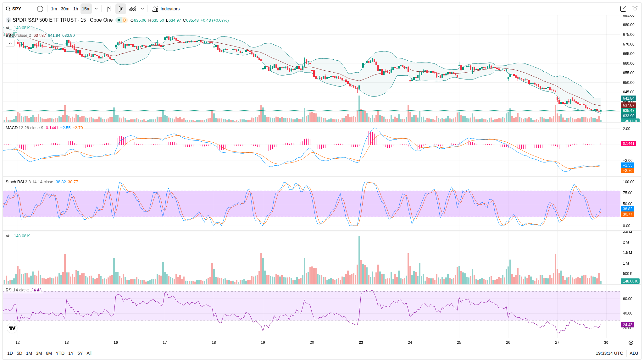Open Indicators dialog
Viewport: 644px width, 362px height.
(166, 9)
